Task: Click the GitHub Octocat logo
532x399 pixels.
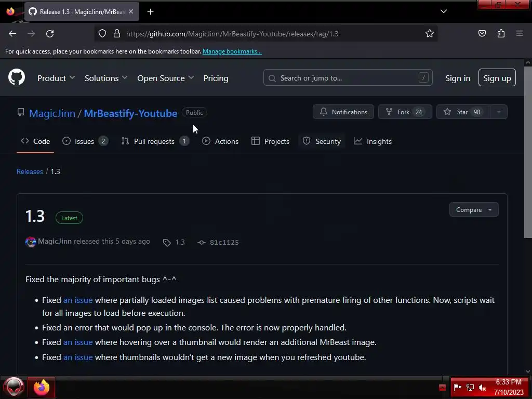Action: click(x=17, y=77)
